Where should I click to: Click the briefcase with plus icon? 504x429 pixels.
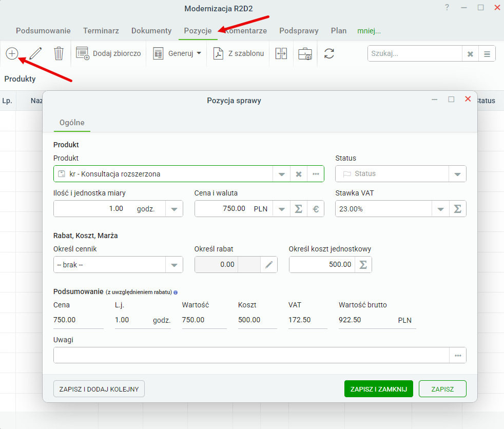[x=305, y=53]
